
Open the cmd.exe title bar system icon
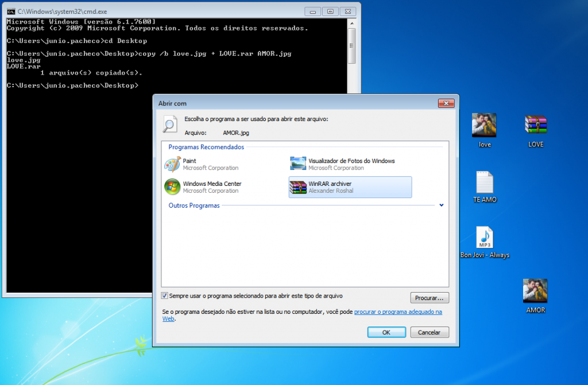click(11, 11)
